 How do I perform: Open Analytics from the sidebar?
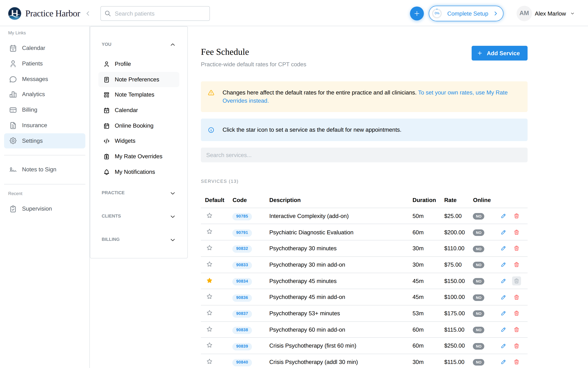click(x=45, y=94)
